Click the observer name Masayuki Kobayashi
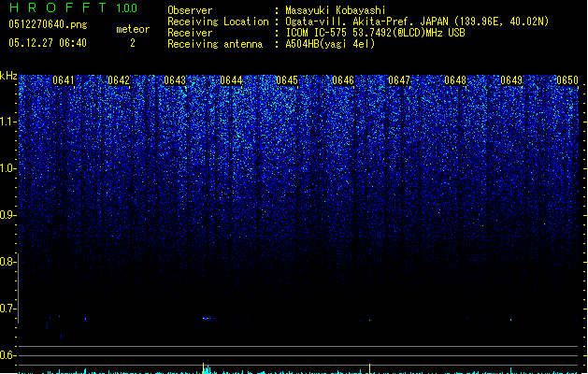Image resolution: width=588 pixels, height=374 pixels. [x=336, y=10]
